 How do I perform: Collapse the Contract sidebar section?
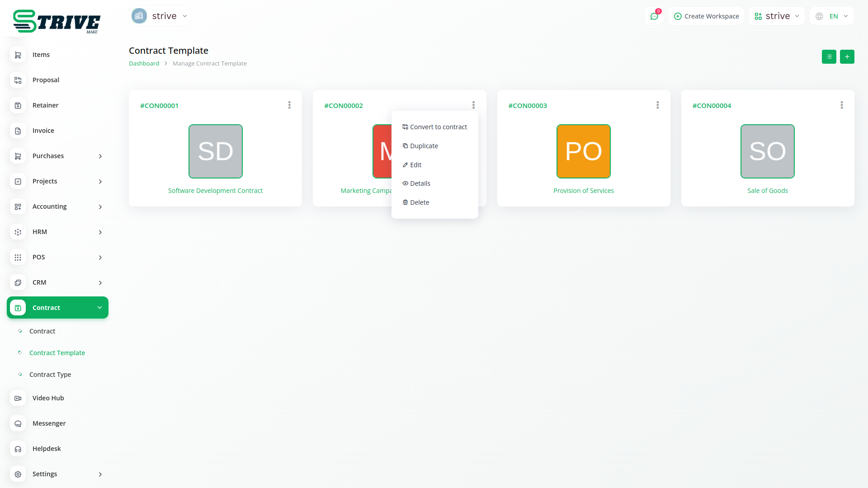point(99,308)
